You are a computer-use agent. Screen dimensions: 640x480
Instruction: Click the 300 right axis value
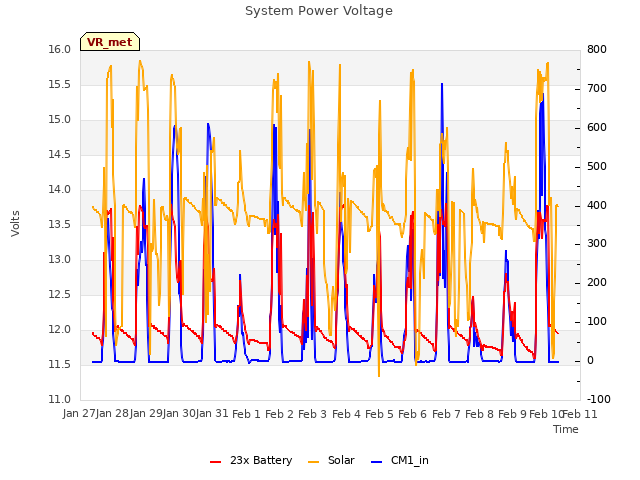click(x=597, y=244)
